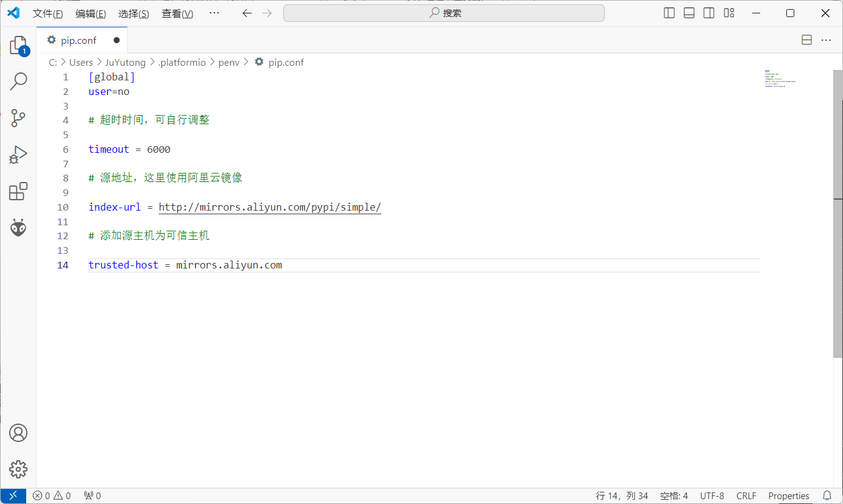Open the editor more actions ellipsis
This screenshot has height=504, width=843.
click(x=827, y=40)
